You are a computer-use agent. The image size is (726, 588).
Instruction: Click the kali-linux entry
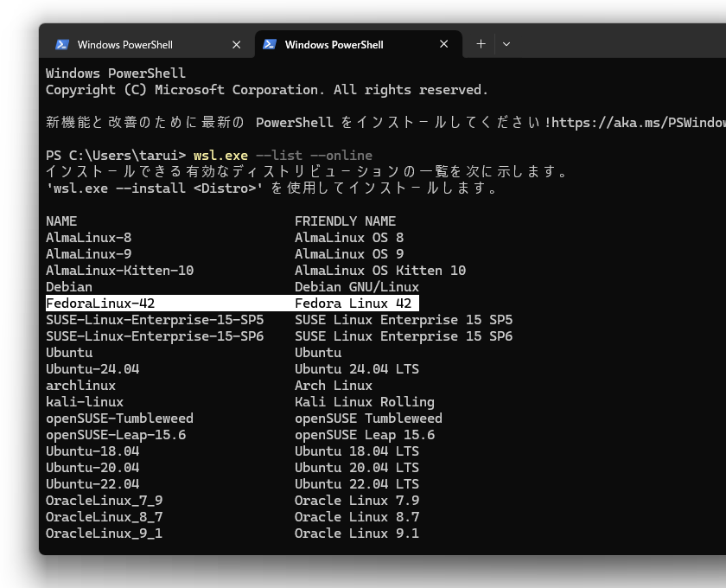coord(85,401)
